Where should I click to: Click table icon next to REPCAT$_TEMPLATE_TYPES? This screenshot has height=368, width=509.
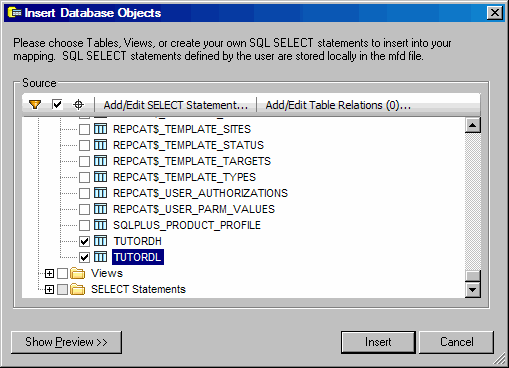pos(100,177)
